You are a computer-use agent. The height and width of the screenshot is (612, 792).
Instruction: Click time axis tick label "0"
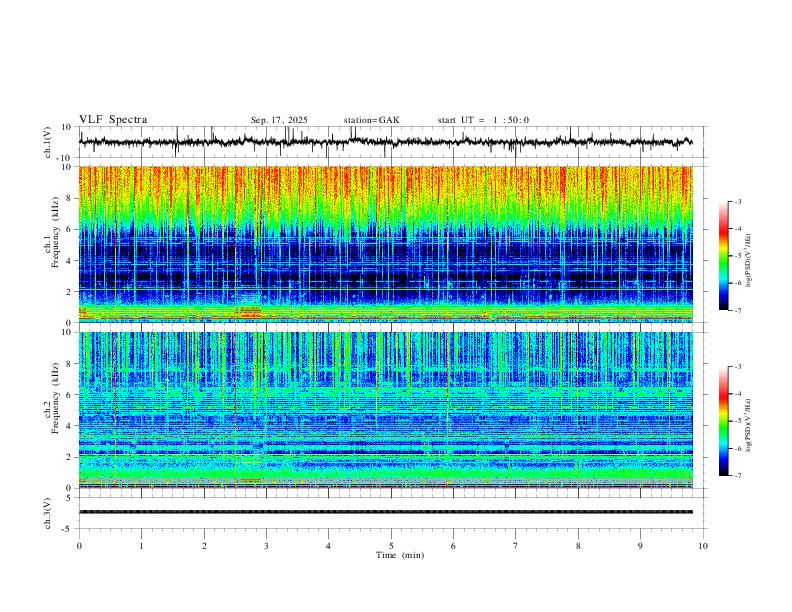pyautogui.click(x=79, y=546)
